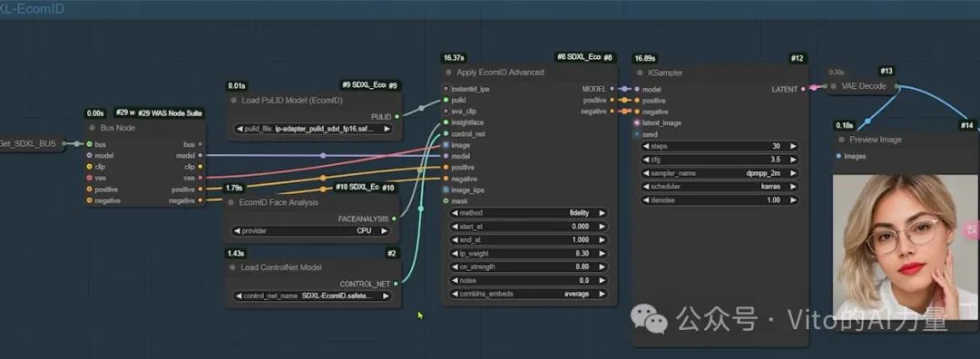The width and height of the screenshot is (980, 359).
Task: Collapse the Apply EcomID Advanced node dot
Action: (x=449, y=73)
